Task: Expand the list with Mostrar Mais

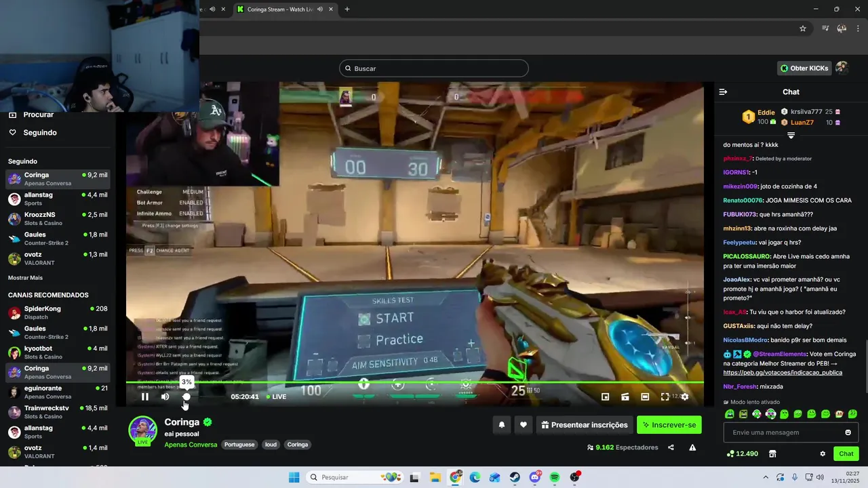Action: [25, 278]
